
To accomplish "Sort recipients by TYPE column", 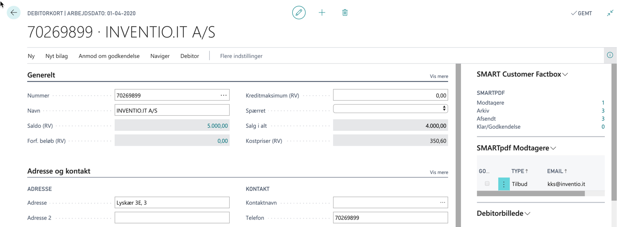I will click(x=520, y=171).
